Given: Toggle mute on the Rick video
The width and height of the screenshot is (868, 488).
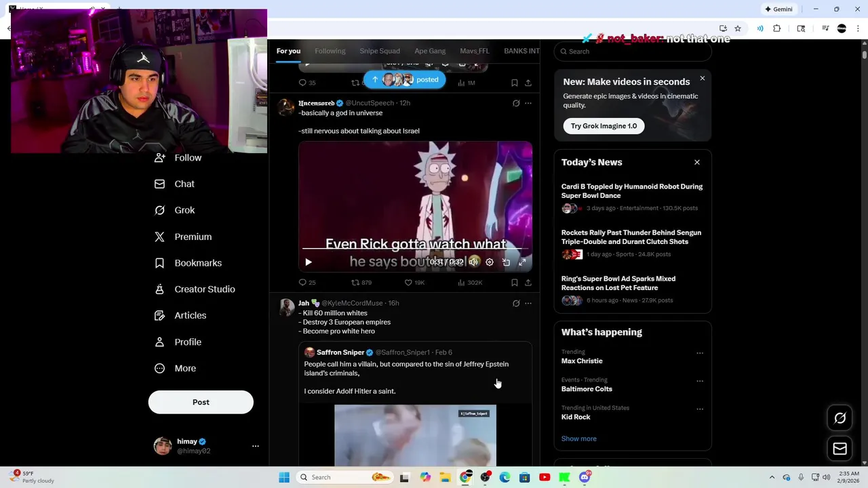Looking at the screenshot, I should (x=474, y=262).
